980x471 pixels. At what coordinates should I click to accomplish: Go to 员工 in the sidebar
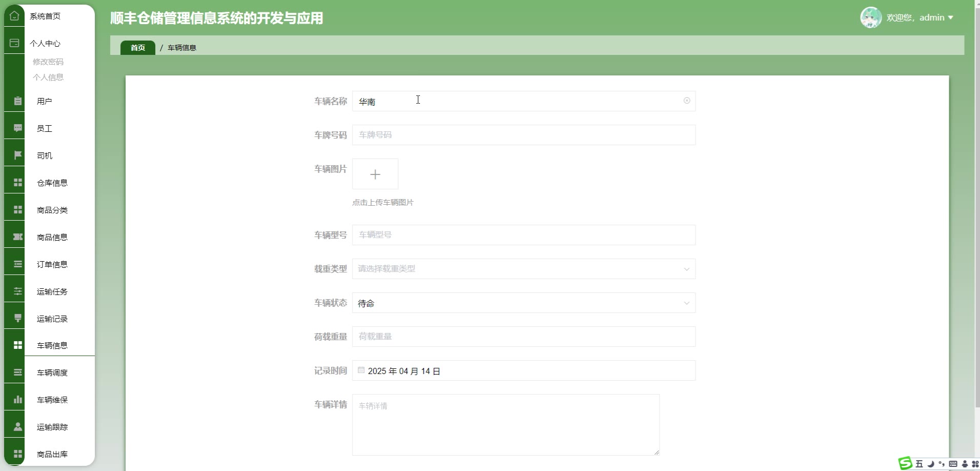[x=45, y=128]
